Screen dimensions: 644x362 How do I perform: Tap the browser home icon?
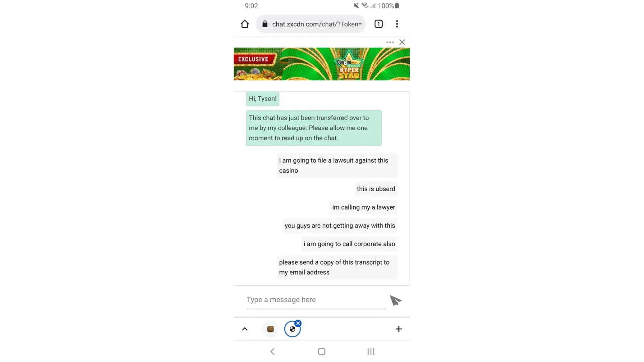(244, 24)
